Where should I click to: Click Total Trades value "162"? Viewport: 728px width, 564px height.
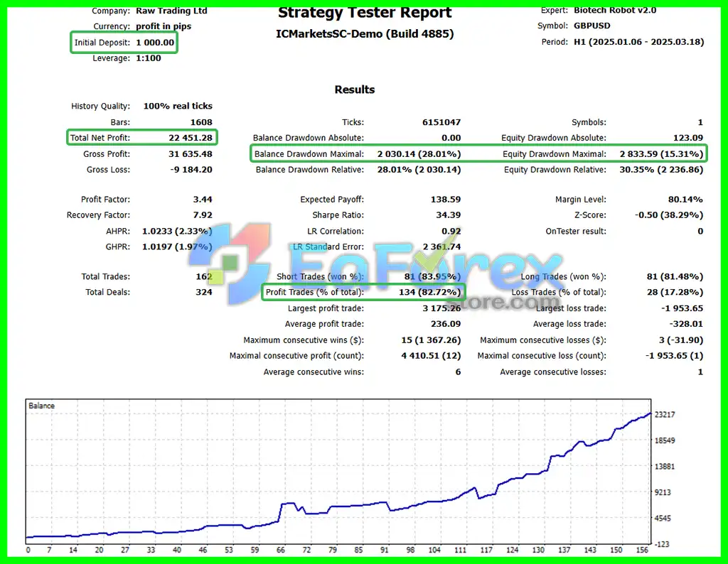coord(204,277)
